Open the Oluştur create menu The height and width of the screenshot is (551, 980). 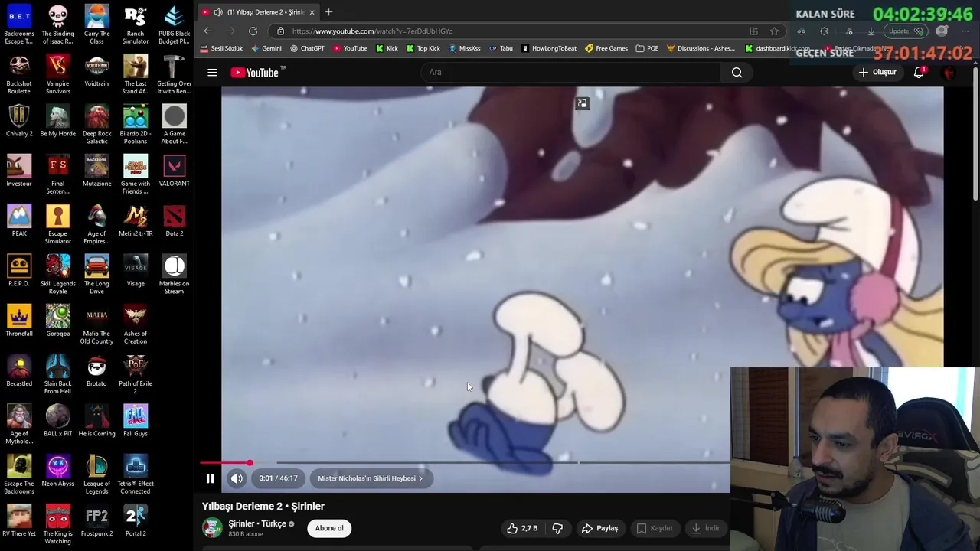click(x=877, y=72)
